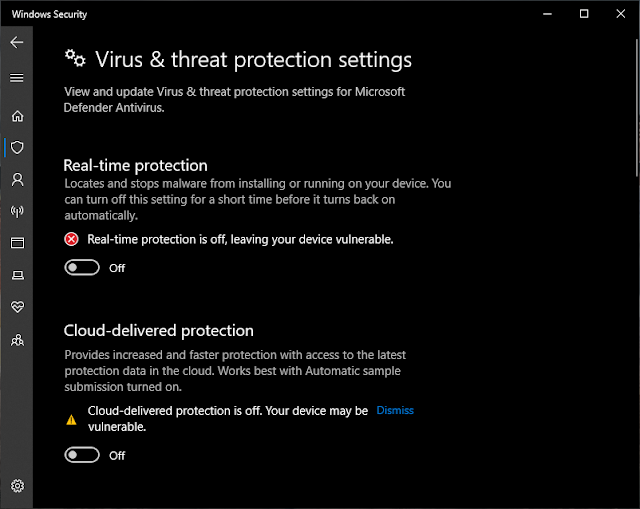Turn on Real-time protection toggle

coord(82,267)
